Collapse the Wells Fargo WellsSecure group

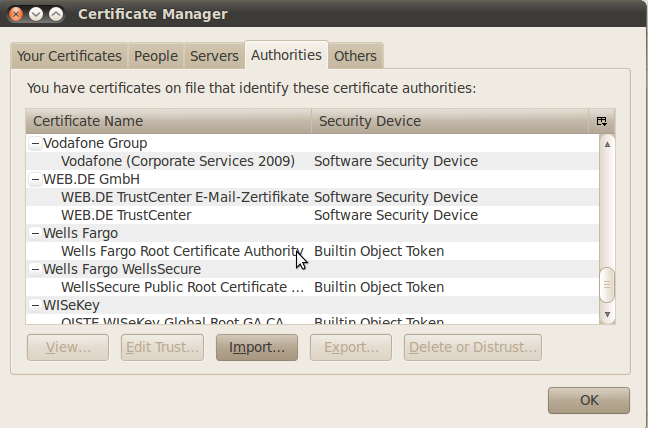pyautogui.click(x=35, y=269)
